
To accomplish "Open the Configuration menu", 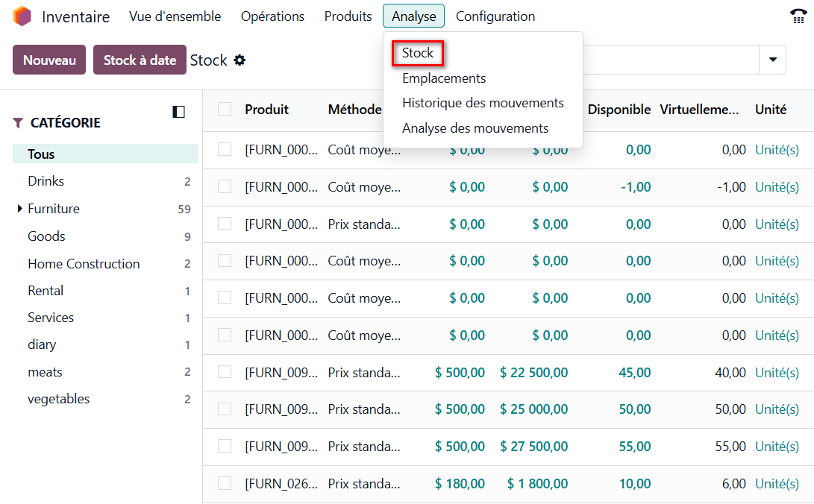I will (495, 16).
